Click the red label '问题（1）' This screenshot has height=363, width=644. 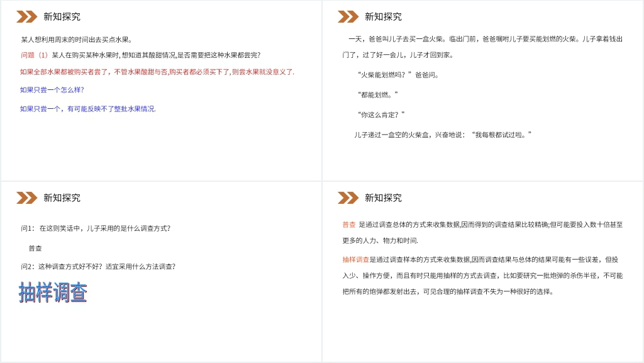coord(34,55)
